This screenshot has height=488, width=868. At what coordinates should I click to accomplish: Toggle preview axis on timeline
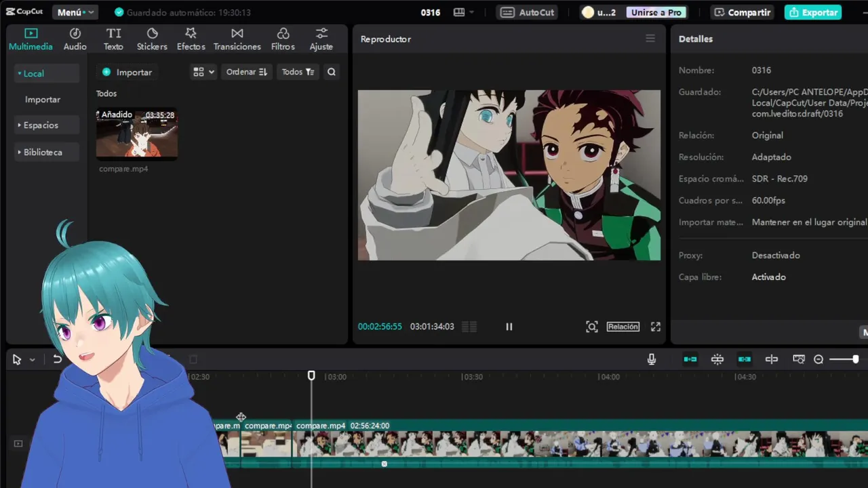772,359
